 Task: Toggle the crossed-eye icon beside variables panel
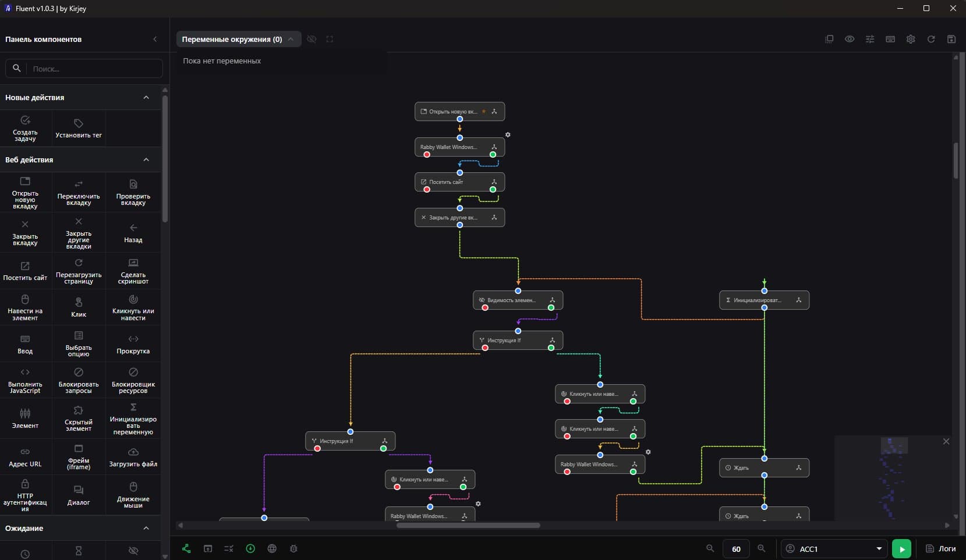coord(312,39)
